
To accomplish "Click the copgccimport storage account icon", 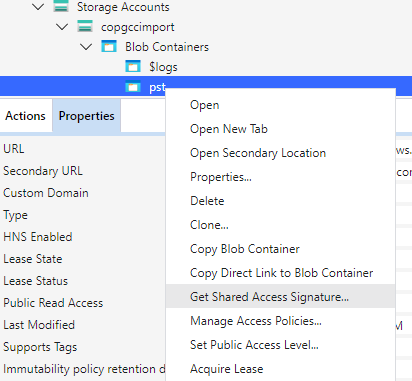I will [85, 26].
